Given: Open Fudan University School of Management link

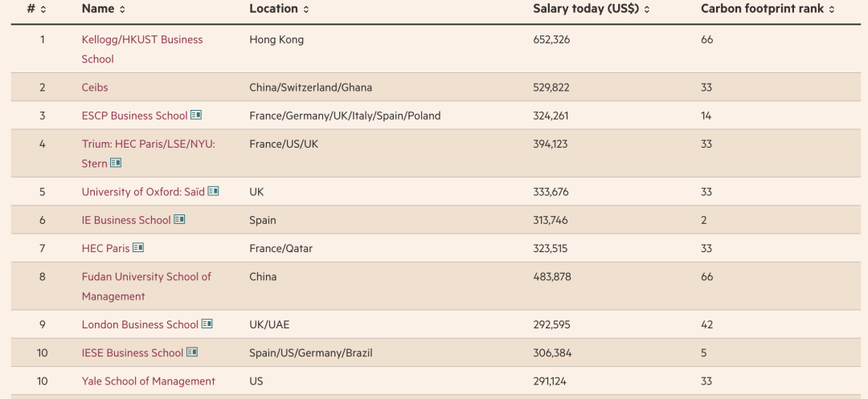Looking at the screenshot, I should [146, 287].
